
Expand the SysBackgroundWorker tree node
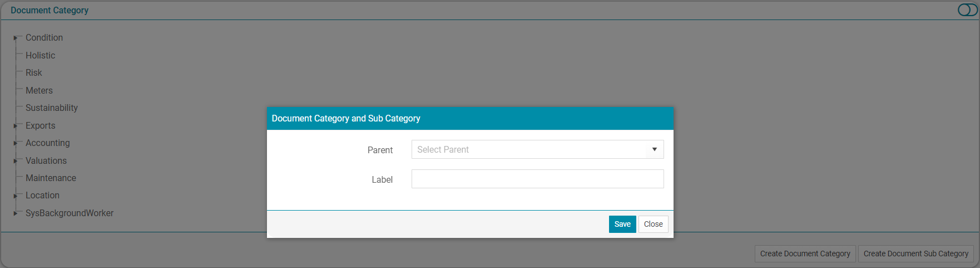click(16, 213)
